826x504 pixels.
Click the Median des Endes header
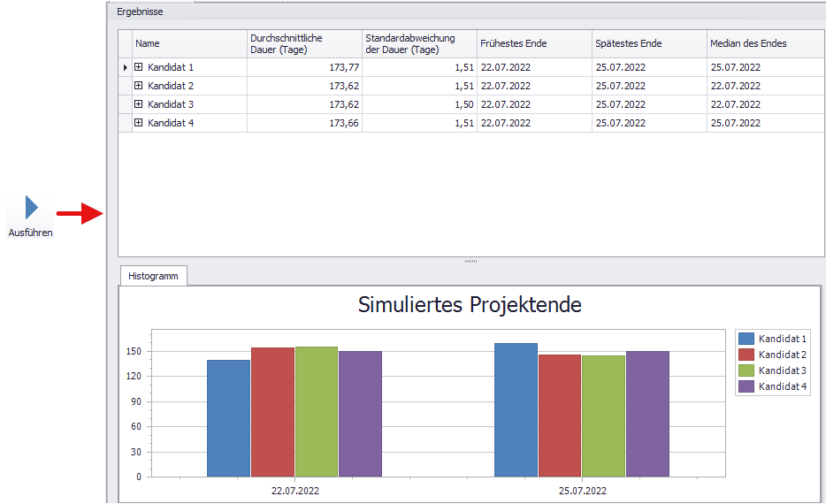click(764, 43)
